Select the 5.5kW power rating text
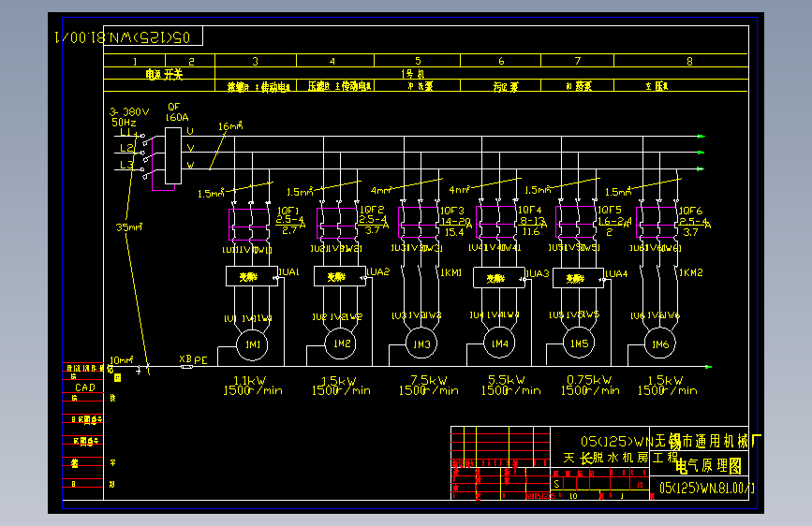Screen dimensions: 812x526 (x=507, y=380)
